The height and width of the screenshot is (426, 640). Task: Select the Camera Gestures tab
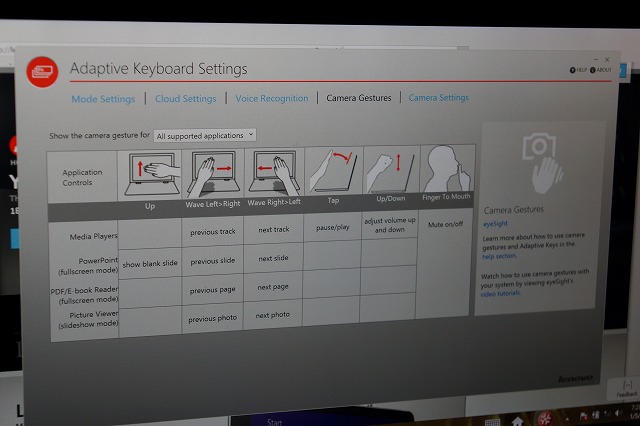359,98
